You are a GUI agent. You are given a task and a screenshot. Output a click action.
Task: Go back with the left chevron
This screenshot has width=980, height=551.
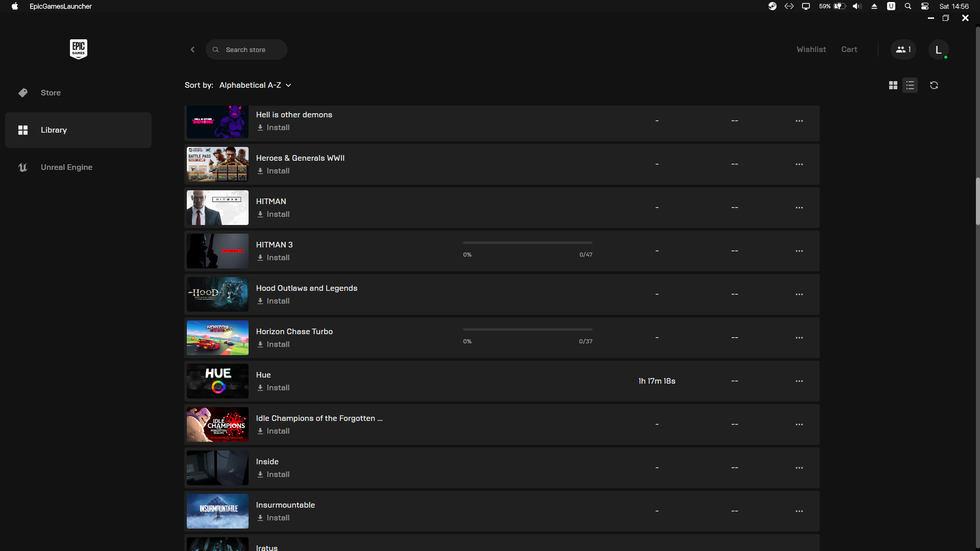point(192,49)
